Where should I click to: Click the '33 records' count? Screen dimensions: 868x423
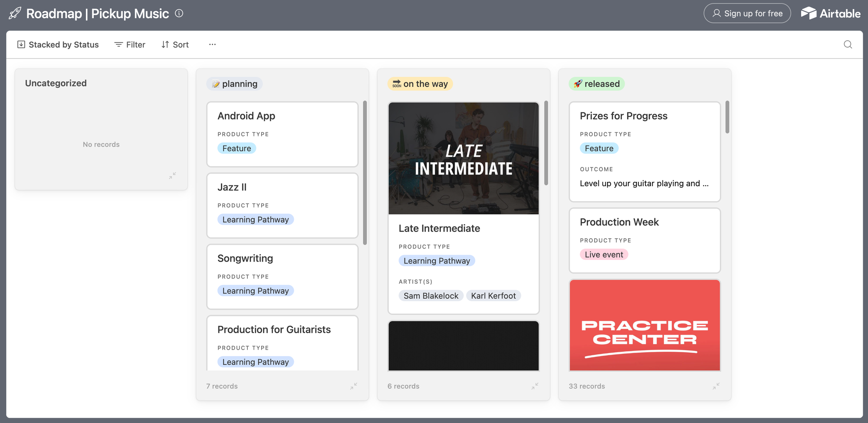coord(587,386)
